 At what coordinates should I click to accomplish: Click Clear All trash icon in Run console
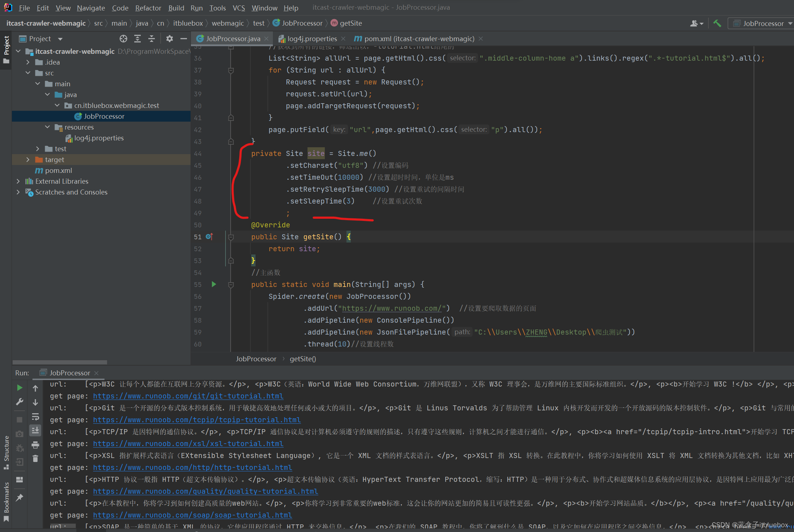point(35,459)
